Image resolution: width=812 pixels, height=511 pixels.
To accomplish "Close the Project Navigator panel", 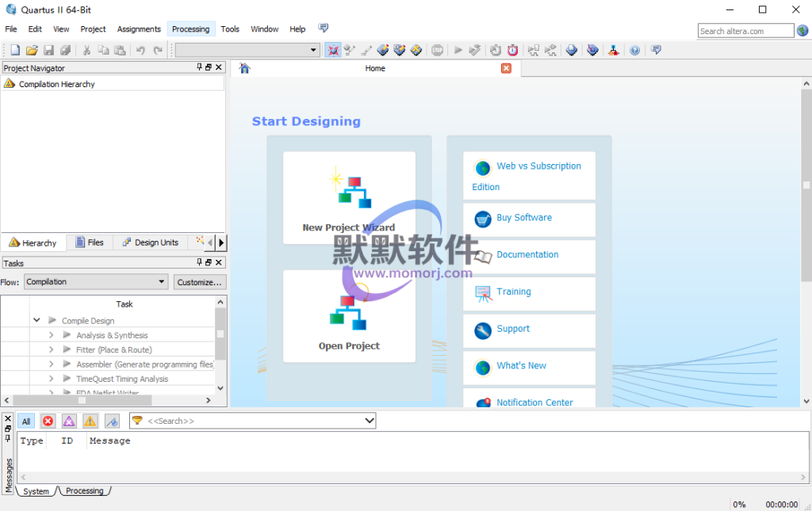I will [x=219, y=67].
